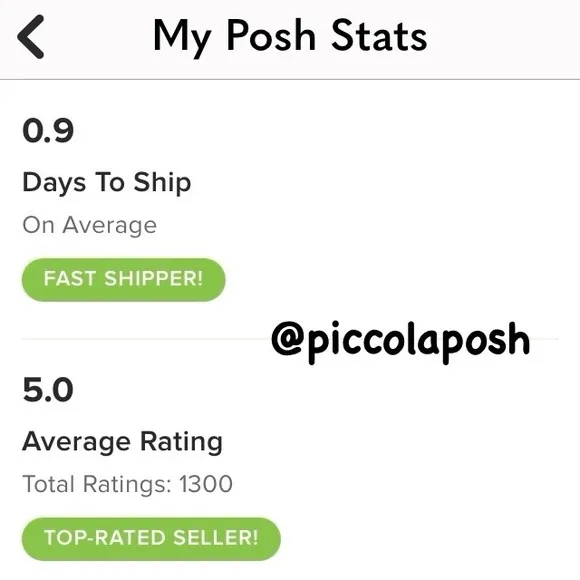Tap the Average Rating heading
Screen dimensions: 580x580
tap(122, 442)
